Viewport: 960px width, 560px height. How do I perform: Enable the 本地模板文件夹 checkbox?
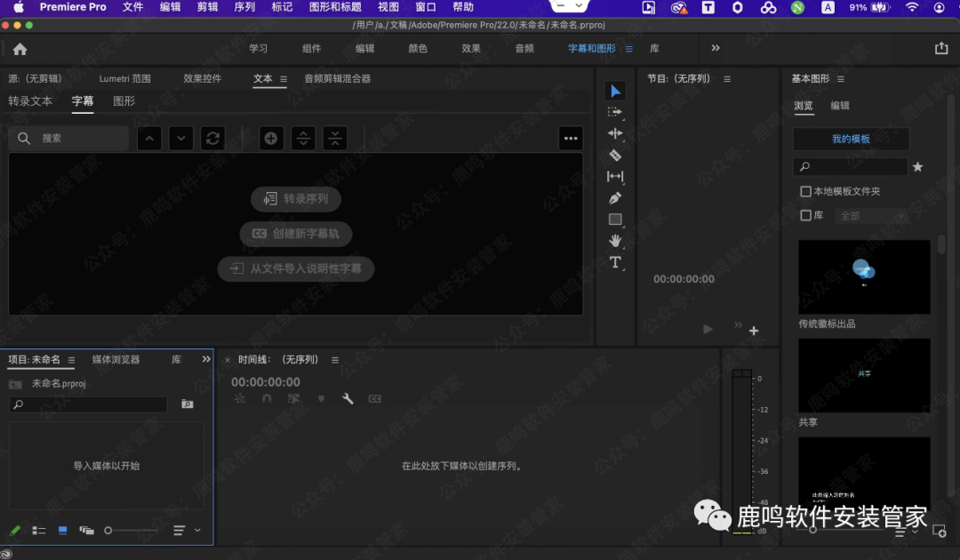click(805, 190)
